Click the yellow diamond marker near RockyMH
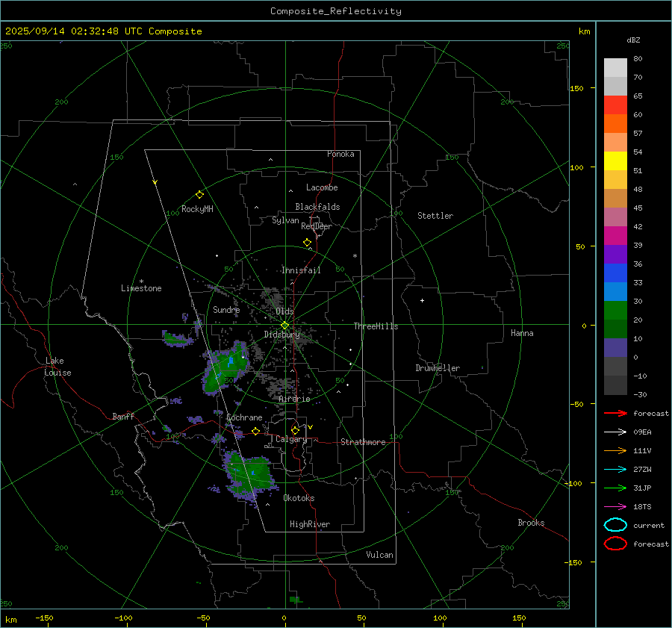The image size is (672, 628). [199, 195]
